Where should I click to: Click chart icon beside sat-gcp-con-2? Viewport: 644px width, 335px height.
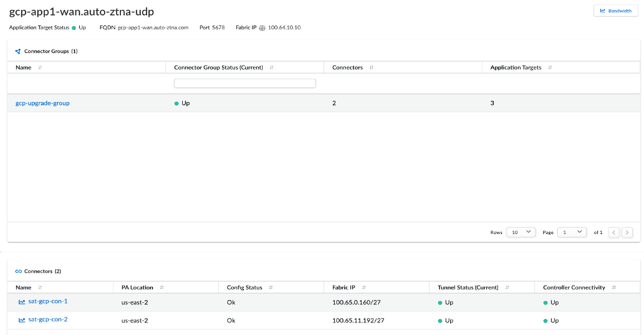22,320
